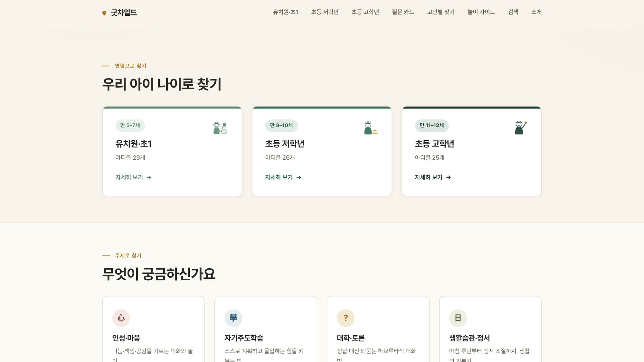Click 자세히 보기 in the 초등 고학년 card
The image size is (644, 362).
coord(433,177)
